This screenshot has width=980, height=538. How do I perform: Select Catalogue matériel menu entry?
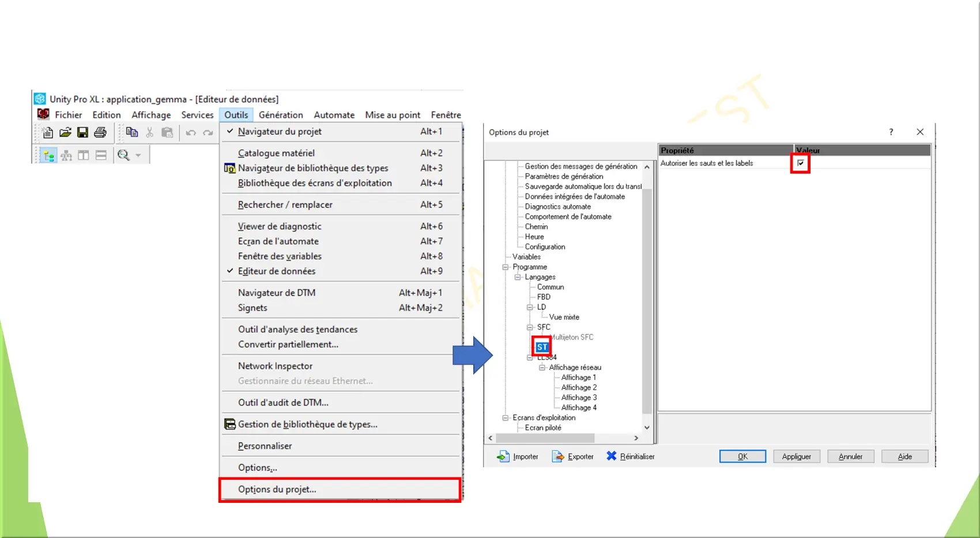pos(340,153)
